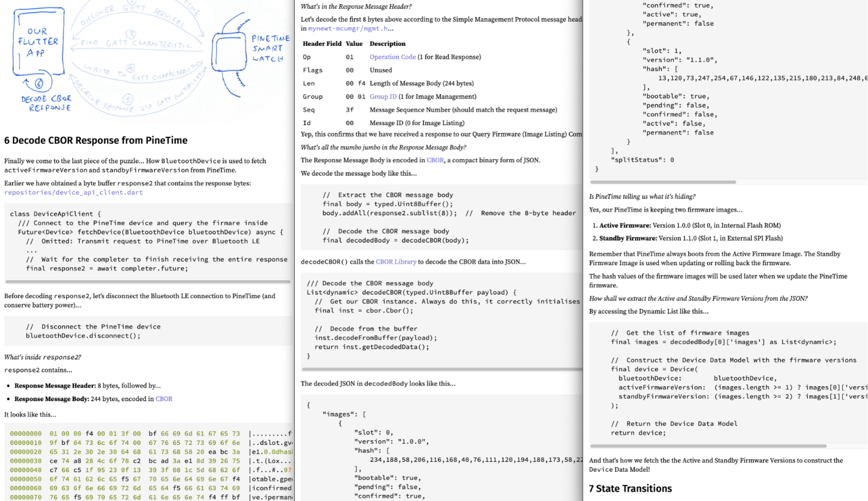Click the 'Description' table column header
Image resolution: width=868 pixels, height=501 pixels.
(387, 44)
